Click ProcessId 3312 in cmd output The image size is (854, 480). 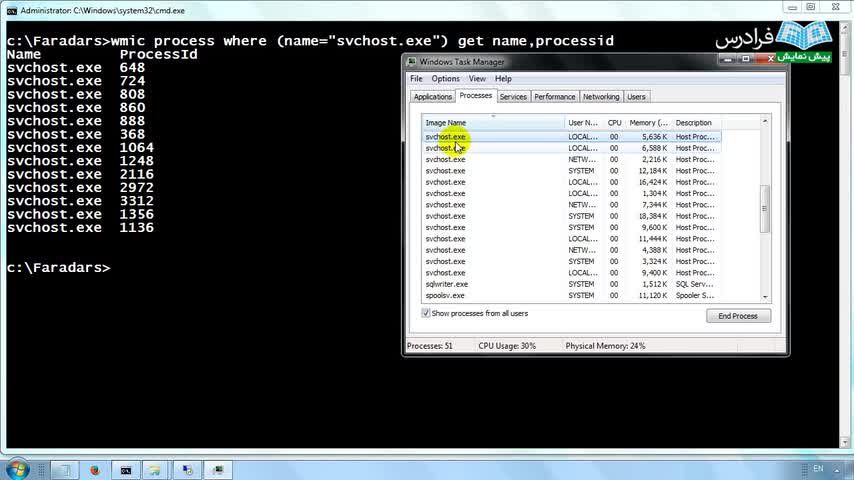137,201
